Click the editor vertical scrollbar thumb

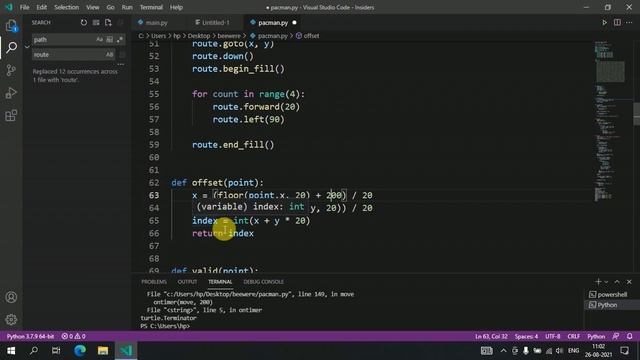[x=636, y=114]
